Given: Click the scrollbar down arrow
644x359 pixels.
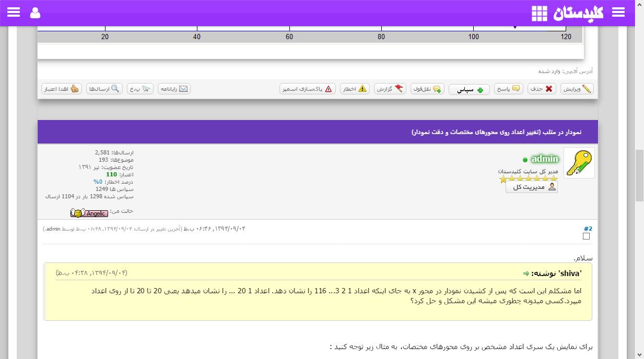Looking at the screenshot, I should click(x=639, y=354).
